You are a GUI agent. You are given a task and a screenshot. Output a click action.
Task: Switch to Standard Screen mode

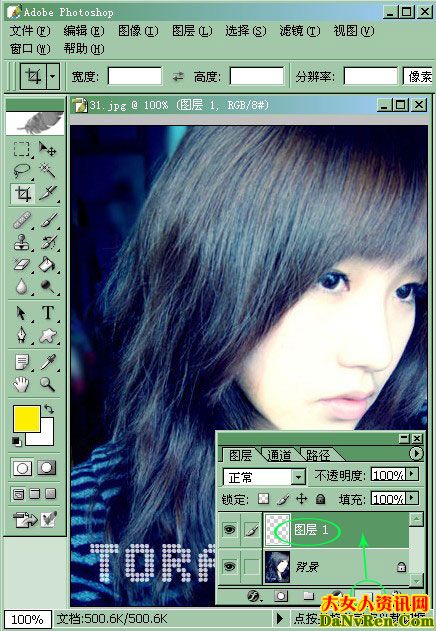19,494
